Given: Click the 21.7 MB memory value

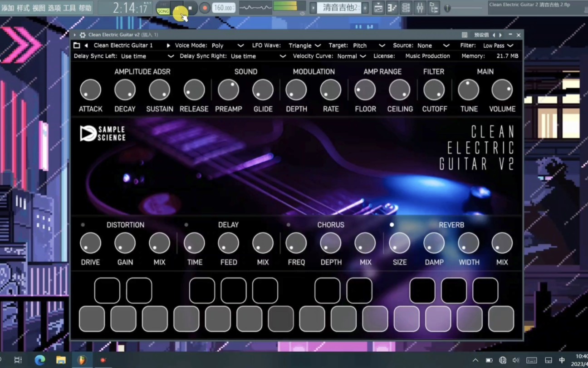Looking at the screenshot, I should (507, 56).
